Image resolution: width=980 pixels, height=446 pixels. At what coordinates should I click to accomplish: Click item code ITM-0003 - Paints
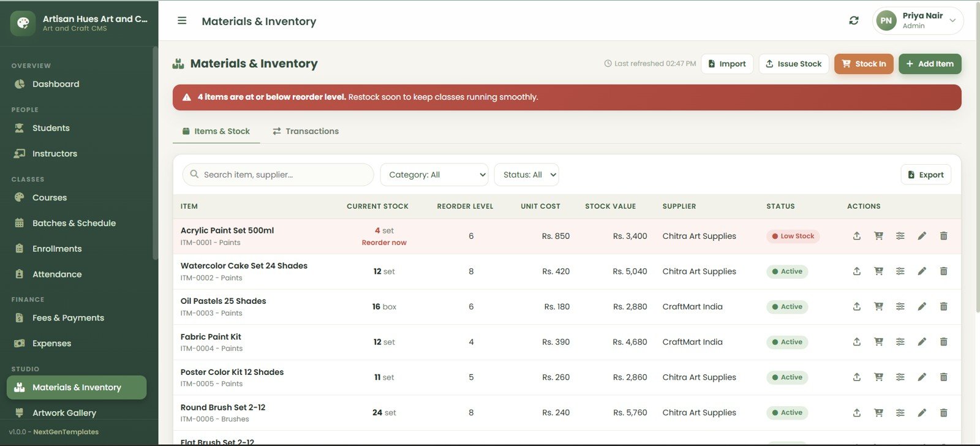(x=211, y=313)
